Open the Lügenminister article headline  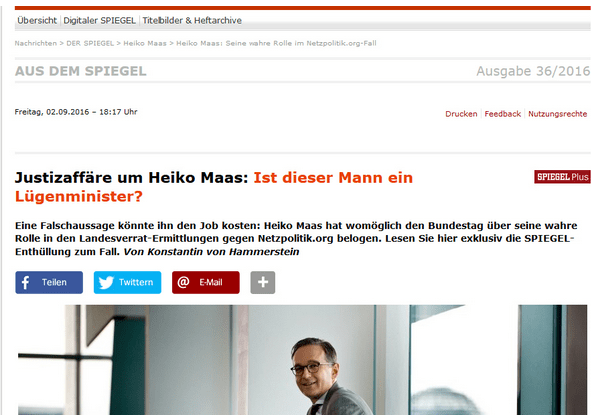[x=214, y=187]
